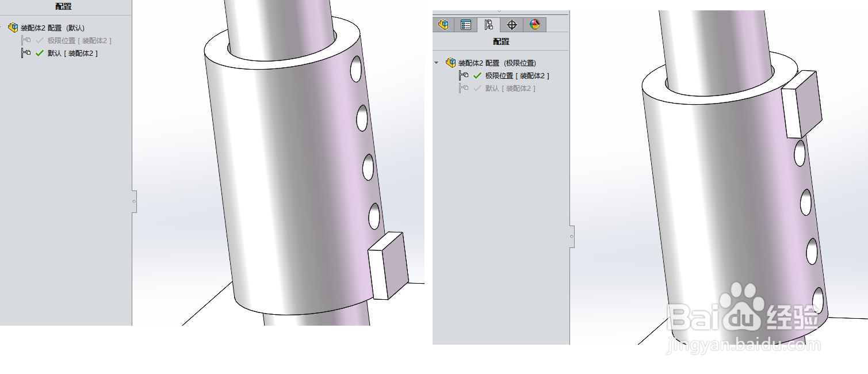Open the FeatureManager design tree tab

[443, 25]
